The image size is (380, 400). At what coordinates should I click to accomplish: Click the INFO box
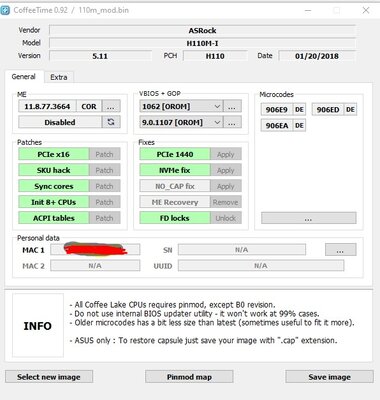[38, 325]
